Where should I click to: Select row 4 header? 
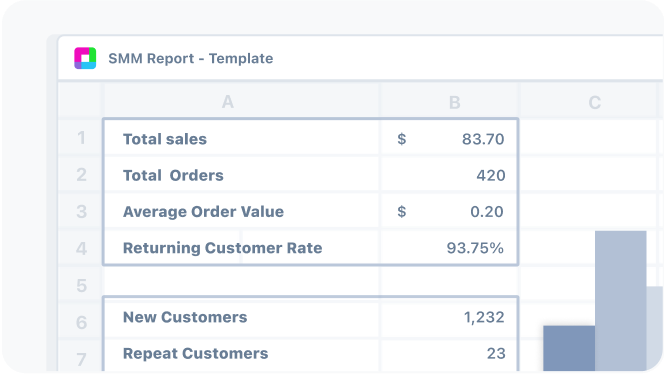(81, 248)
